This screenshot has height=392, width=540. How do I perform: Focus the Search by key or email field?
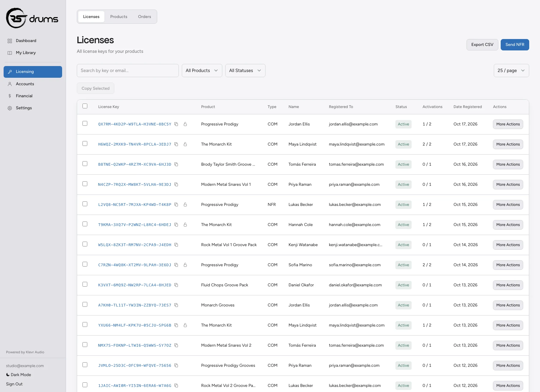click(128, 71)
